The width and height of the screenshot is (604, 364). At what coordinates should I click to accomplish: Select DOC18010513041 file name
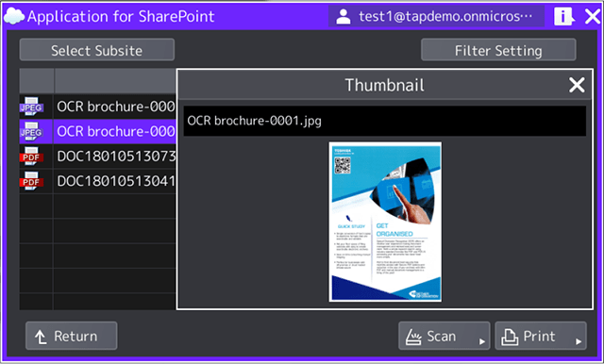coord(116,181)
